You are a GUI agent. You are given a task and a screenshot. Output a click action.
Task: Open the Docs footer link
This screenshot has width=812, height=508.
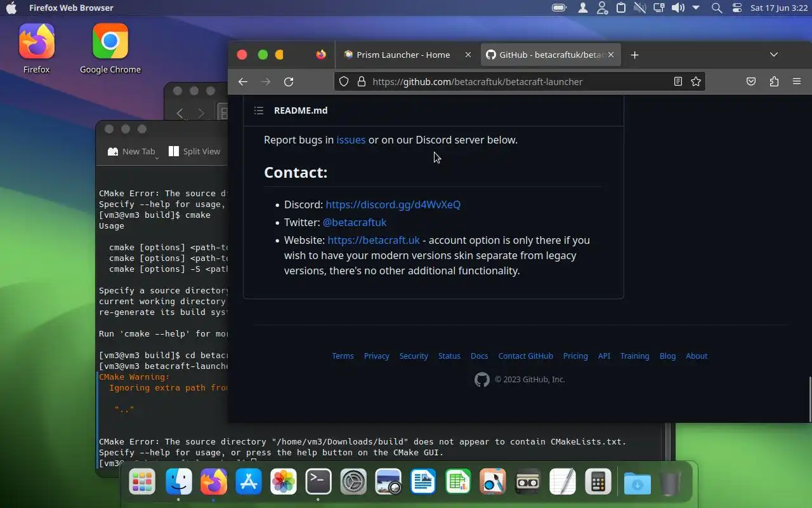479,356
